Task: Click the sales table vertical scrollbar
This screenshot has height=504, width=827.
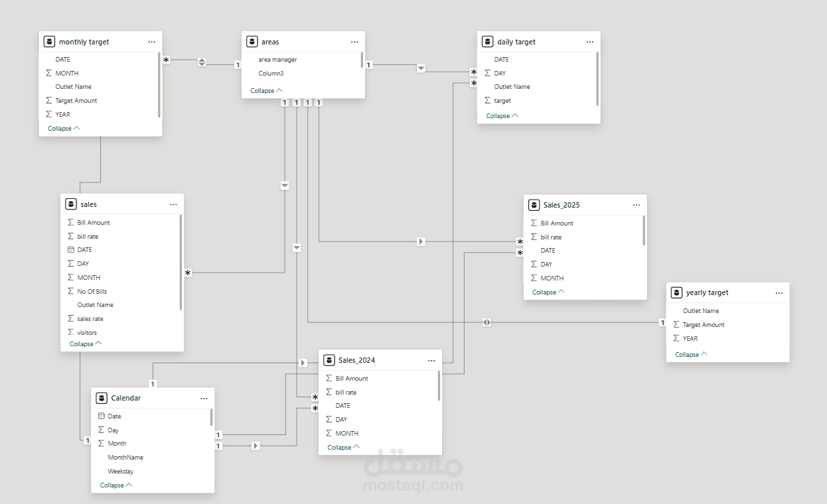Action: click(181, 262)
